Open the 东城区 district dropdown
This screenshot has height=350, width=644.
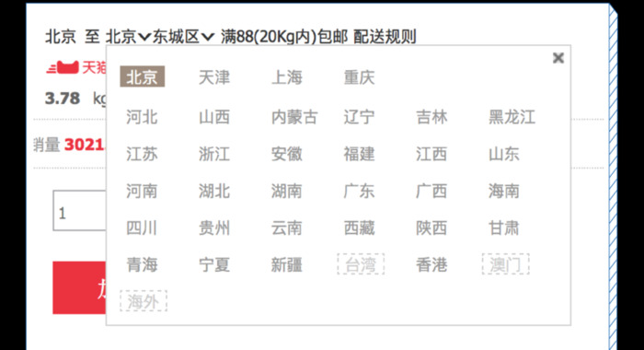click(184, 37)
